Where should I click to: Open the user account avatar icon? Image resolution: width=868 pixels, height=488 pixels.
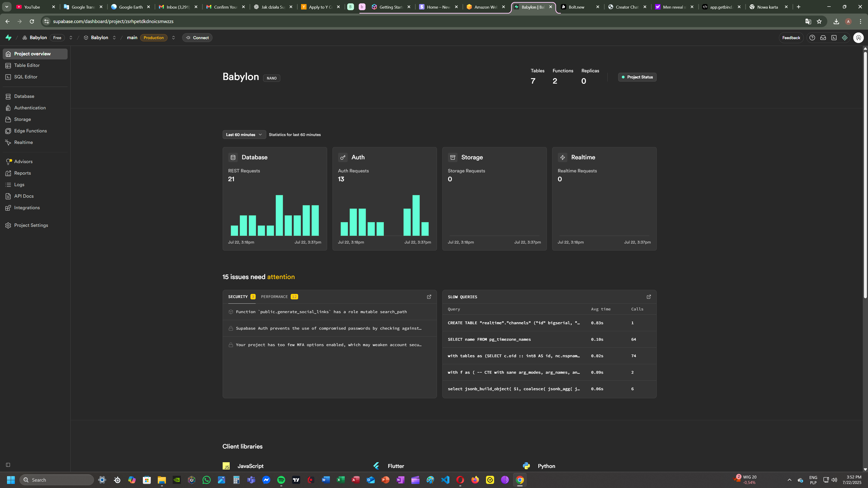pos(858,38)
